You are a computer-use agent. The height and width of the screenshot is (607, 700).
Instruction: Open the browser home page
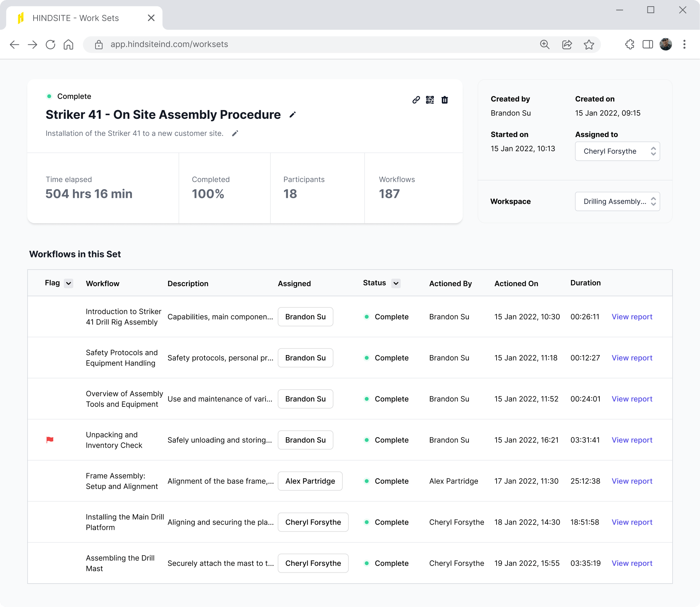pos(68,44)
